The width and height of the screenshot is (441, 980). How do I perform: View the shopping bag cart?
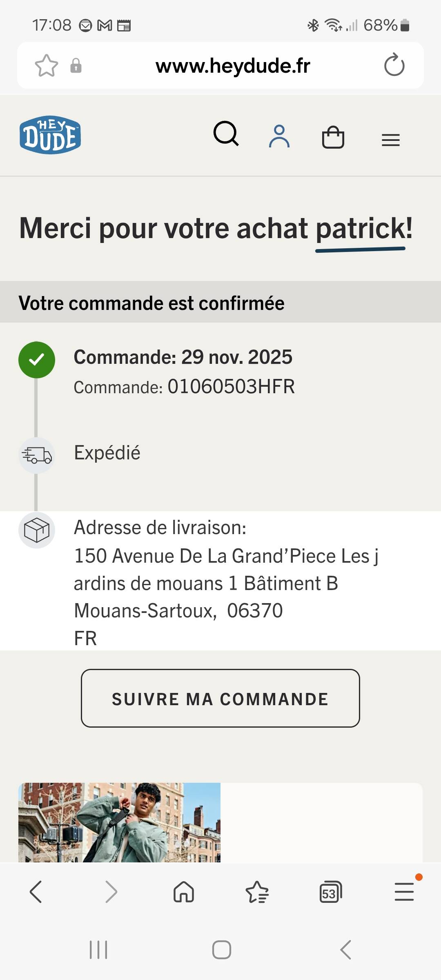click(333, 137)
